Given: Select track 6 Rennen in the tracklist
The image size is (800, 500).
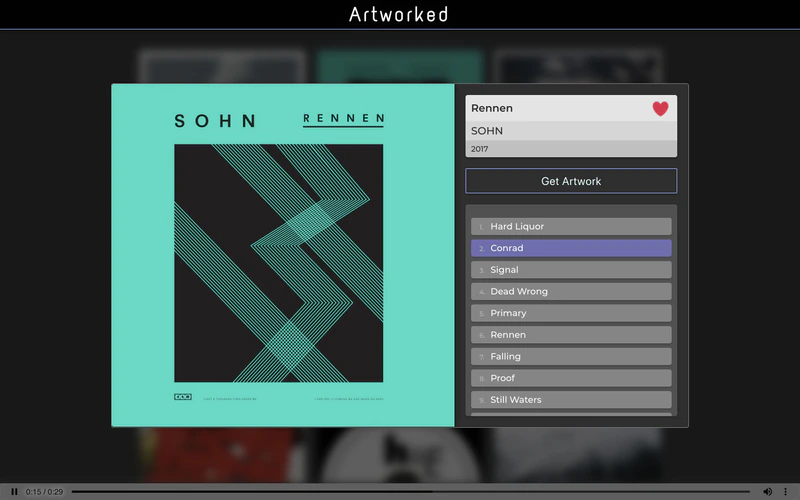Looking at the screenshot, I should point(571,335).
